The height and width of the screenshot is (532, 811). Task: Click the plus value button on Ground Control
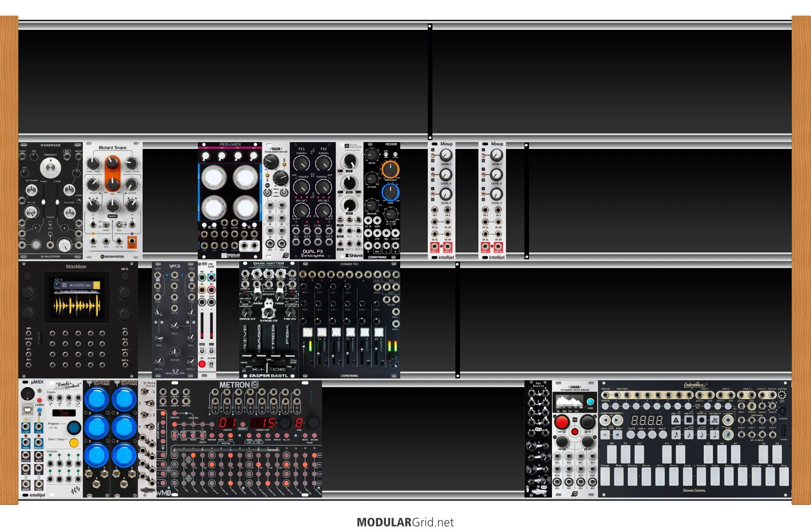coord(617,434)
